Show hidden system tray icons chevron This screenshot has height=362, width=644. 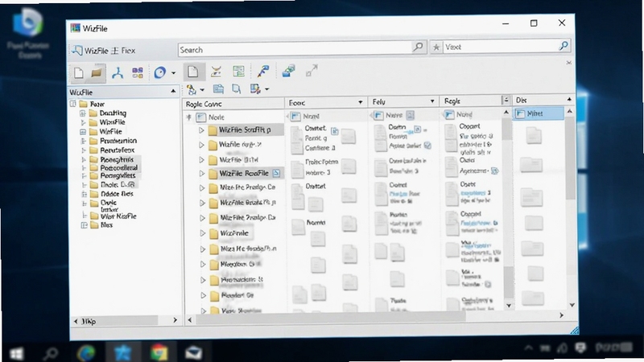click(x=529, y=348)
